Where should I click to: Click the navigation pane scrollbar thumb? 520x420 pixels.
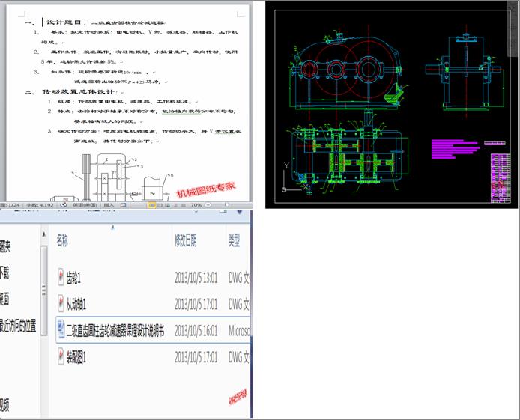(x=44, y=290)
